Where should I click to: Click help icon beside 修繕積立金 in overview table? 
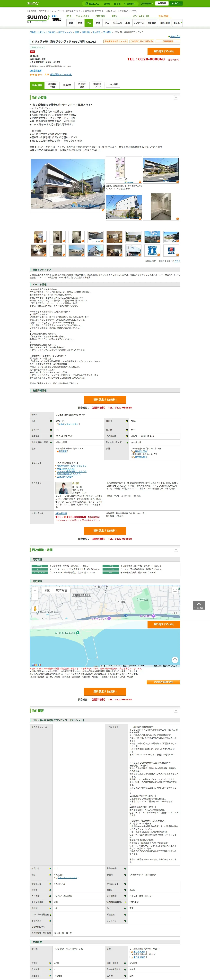(50, 884)
